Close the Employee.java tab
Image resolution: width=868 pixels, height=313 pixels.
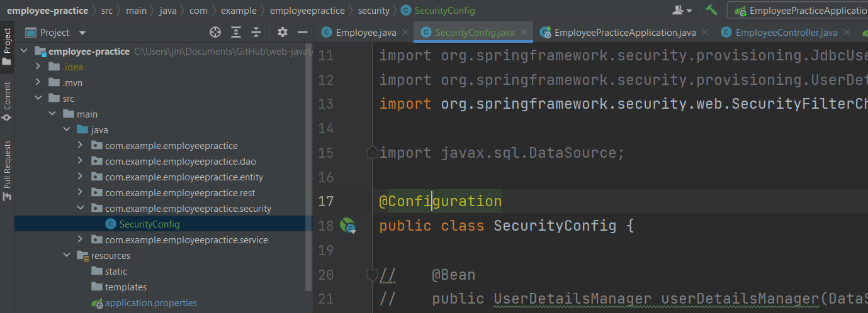pyautogui.click(x=404, y=33)
